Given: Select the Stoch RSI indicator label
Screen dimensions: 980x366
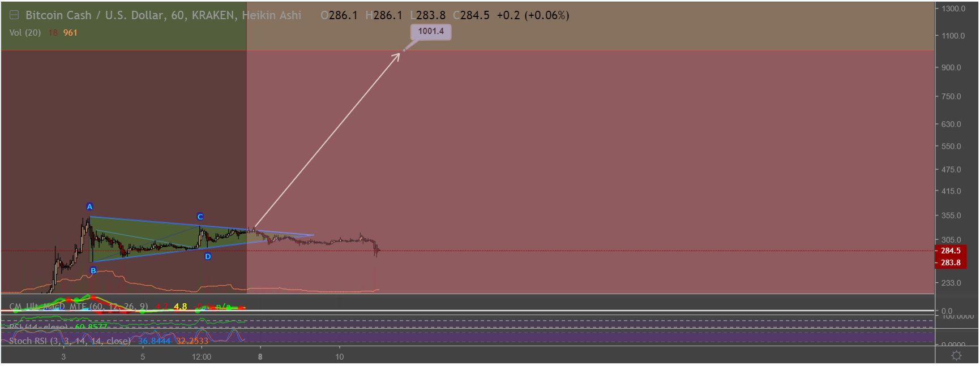Looking at the screenshot, I should (70, 341).
